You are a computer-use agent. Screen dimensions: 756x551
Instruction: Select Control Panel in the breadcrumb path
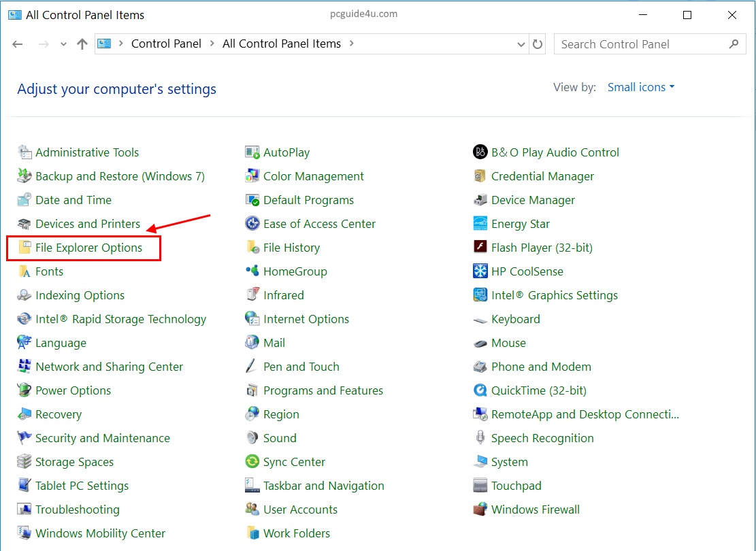pyautogui.click(x=166, y=44)
